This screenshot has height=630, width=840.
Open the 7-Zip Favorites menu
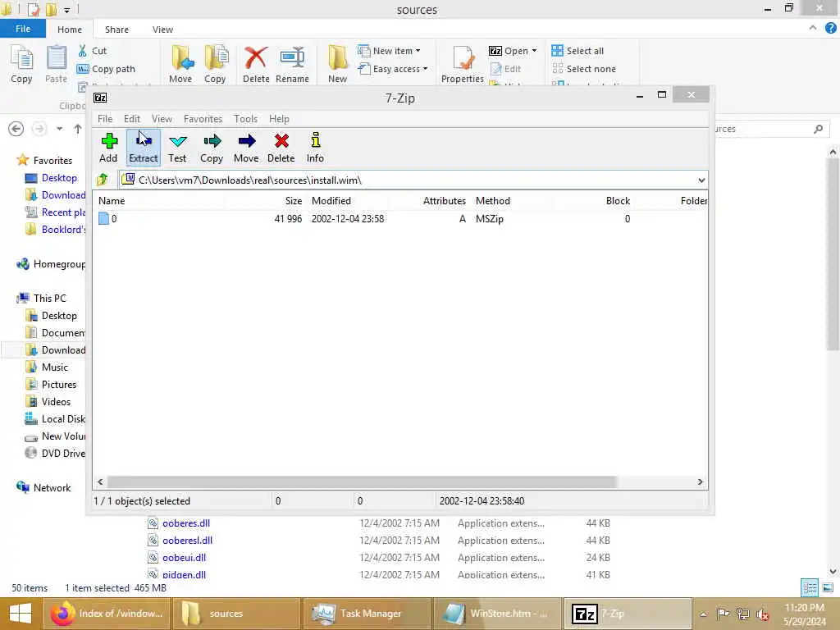pyautogui.click(x=203, y=119)
